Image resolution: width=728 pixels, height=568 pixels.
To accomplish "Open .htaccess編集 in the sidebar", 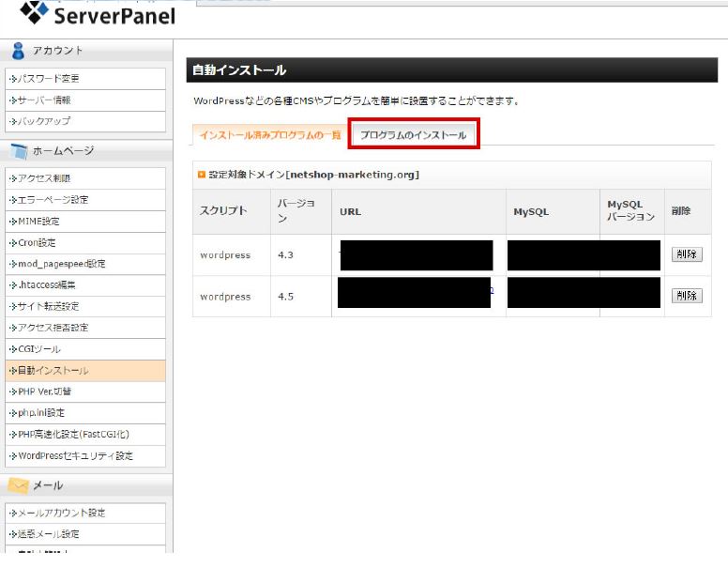I will pos(85,284).
